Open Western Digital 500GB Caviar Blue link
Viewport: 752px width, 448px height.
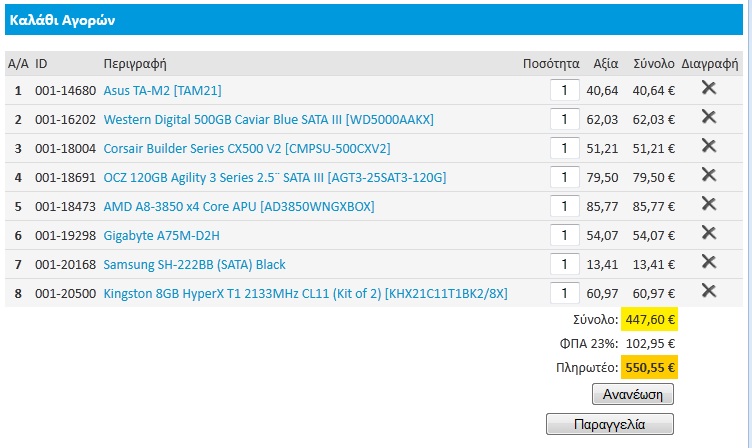pos(269,119)
